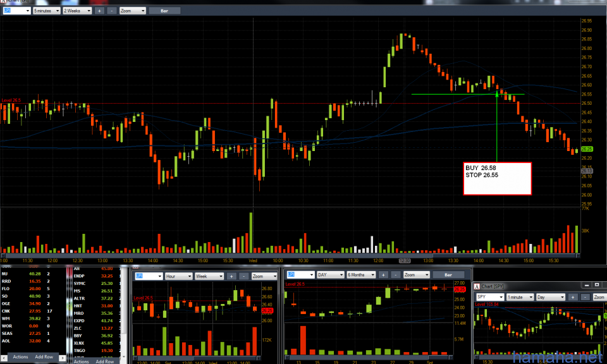Open the symbol selector on the DAY chart
Viewport: 607px width, 364px height.
point(300,275)
